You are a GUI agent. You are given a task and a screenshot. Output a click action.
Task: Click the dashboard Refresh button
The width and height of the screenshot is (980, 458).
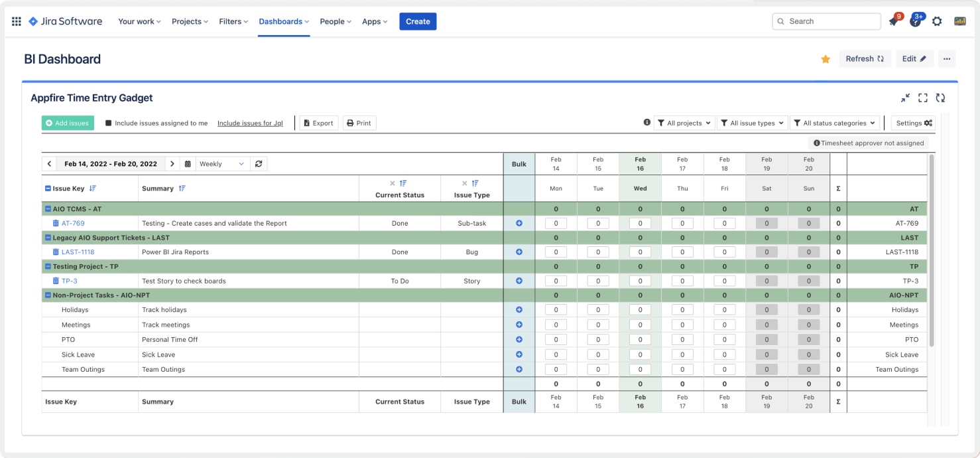(x=865, y=58)
